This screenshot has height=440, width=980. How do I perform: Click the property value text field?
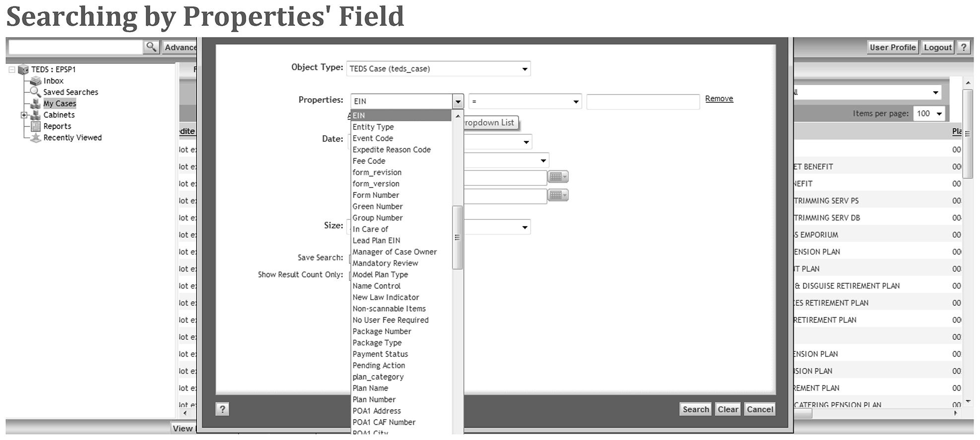tap(643, 102)
